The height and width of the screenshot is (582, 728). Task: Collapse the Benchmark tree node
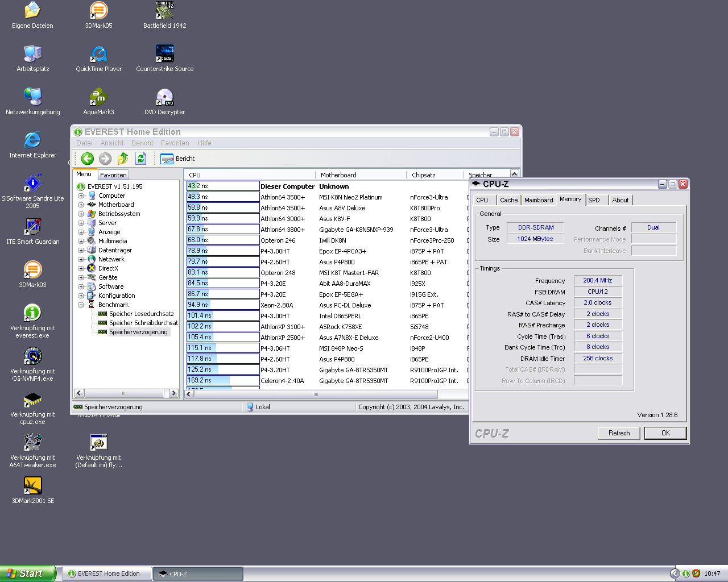81,305
